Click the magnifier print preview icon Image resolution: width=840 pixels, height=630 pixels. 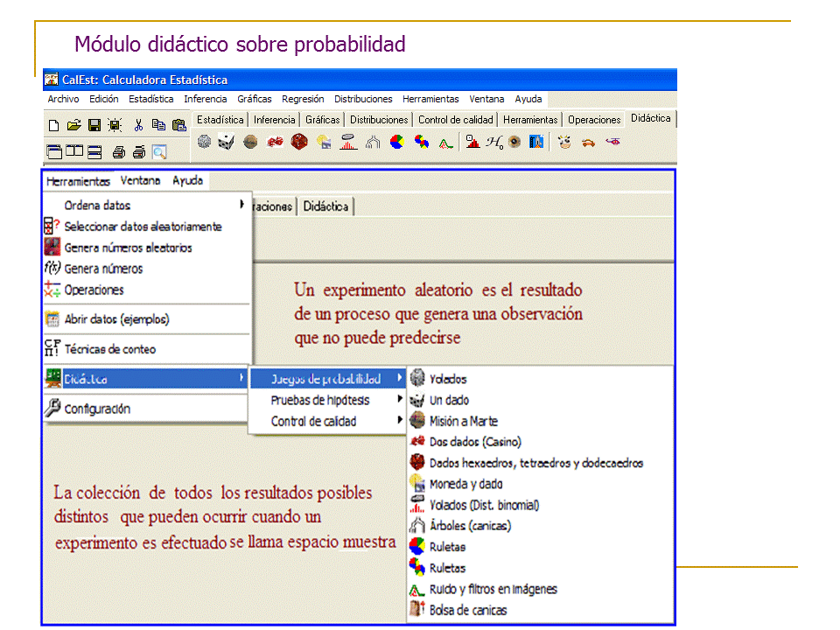pos(159,151)
